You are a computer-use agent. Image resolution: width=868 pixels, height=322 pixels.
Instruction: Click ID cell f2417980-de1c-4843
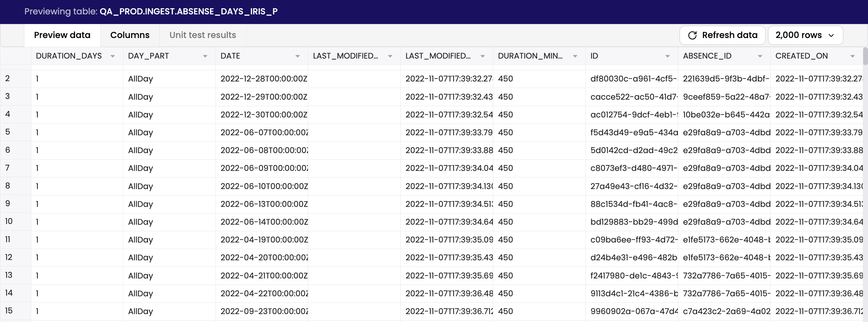[x=632, y=276]
